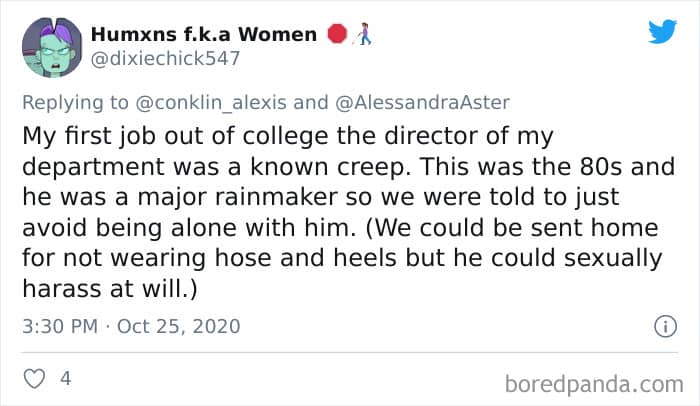Open the Humxns f.k.a Women profile name

point(204,34)
